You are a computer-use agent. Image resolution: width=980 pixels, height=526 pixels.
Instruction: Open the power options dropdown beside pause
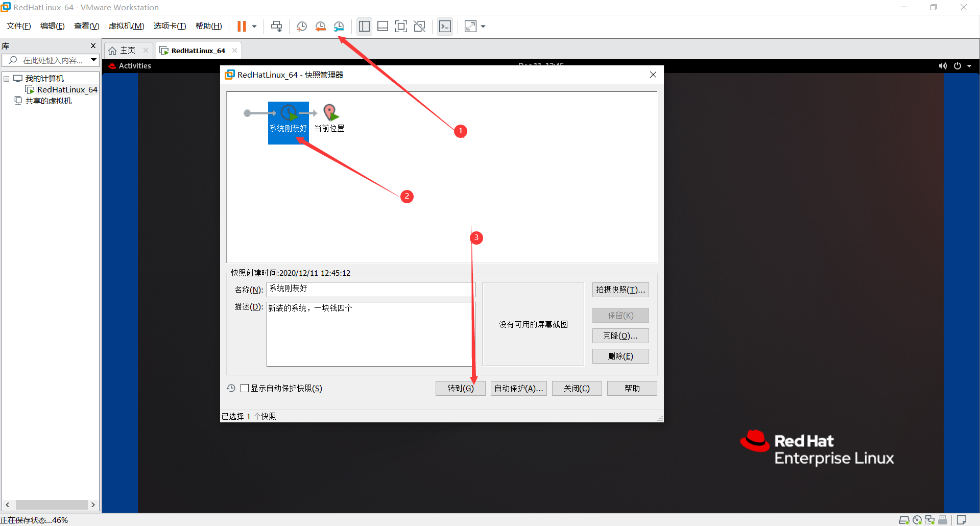point(254,27)
